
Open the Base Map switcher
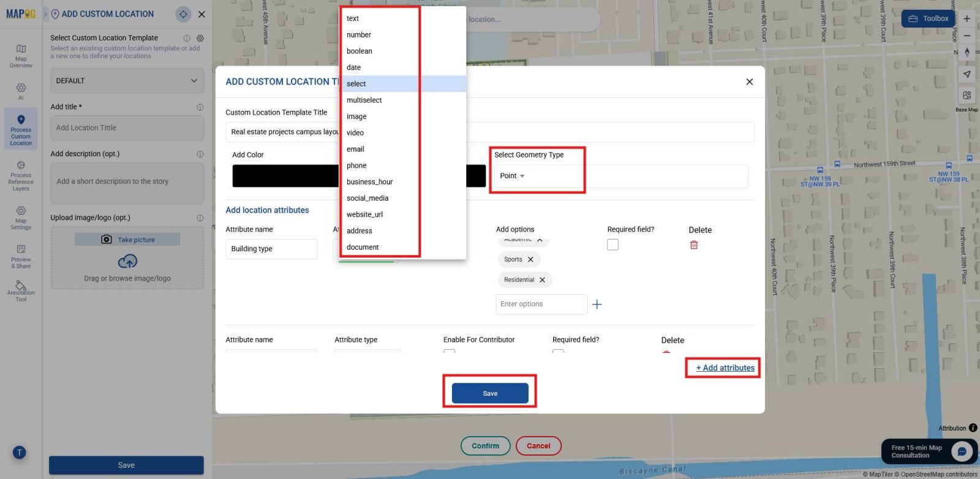pos(967,96)
